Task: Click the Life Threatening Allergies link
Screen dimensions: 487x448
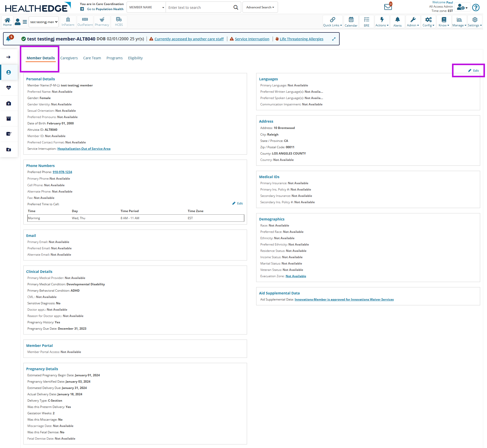Action: tap(301, 39)
